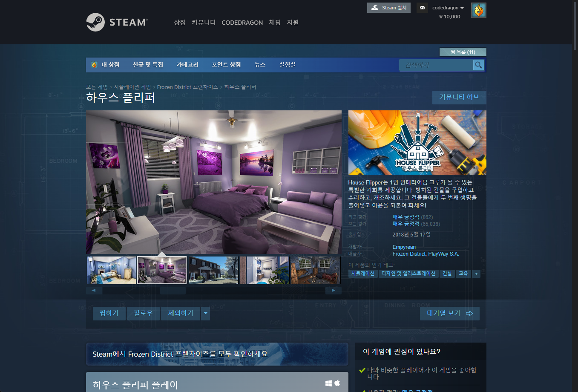Add more tags with plus button
Image resolution: width=578 pixels, height=392 pixels.
[476, 274]
